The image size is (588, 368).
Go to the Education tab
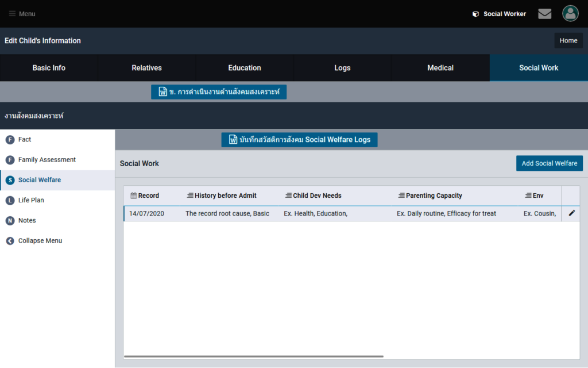[x=245, y=68]
